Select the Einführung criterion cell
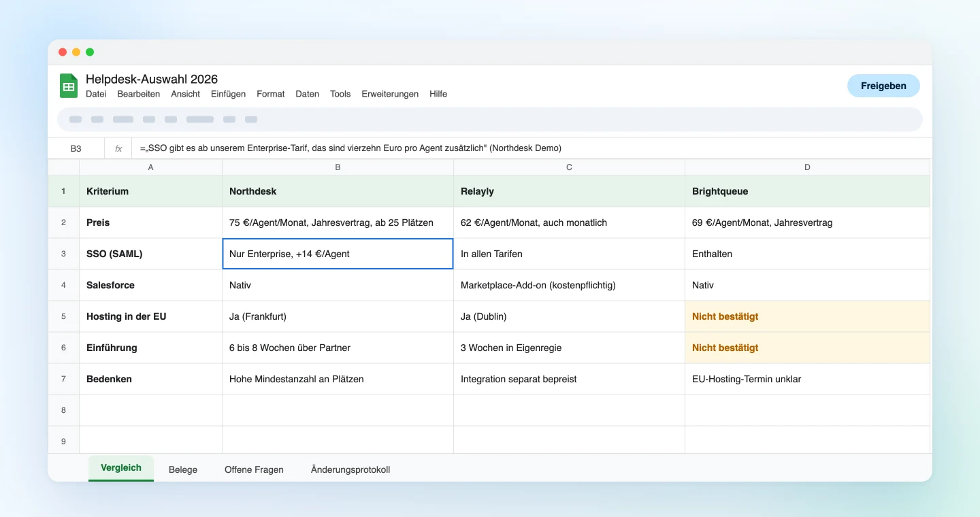This screenshot has width=980, height=517. (151, 348)
